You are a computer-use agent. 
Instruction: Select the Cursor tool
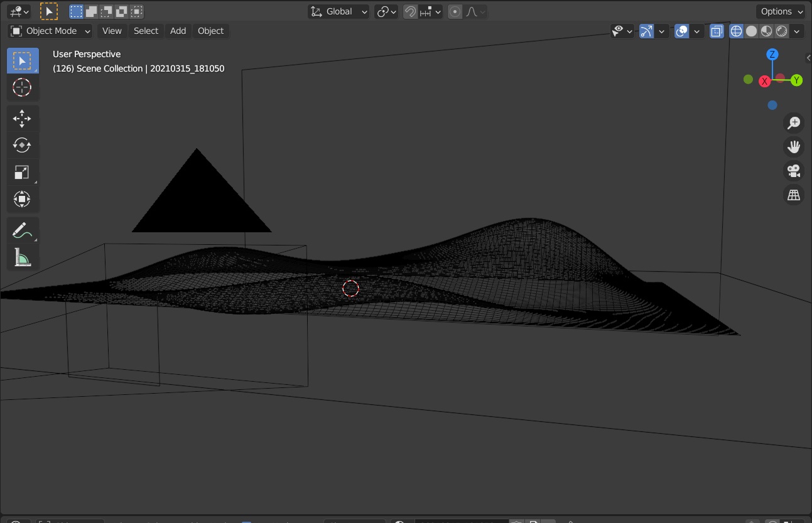click(x=23, y=87)
